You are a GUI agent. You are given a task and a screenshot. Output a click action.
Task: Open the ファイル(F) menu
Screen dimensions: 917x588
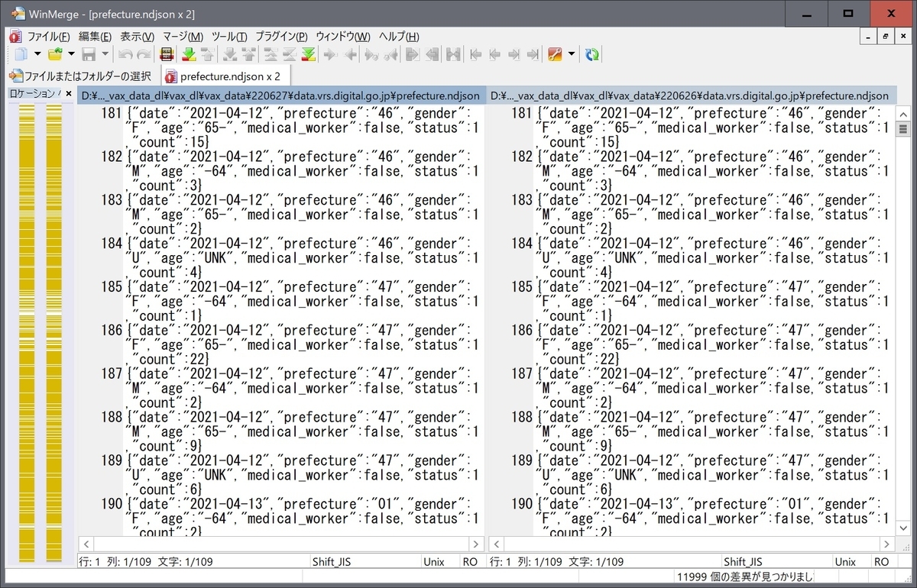point(48,37)
